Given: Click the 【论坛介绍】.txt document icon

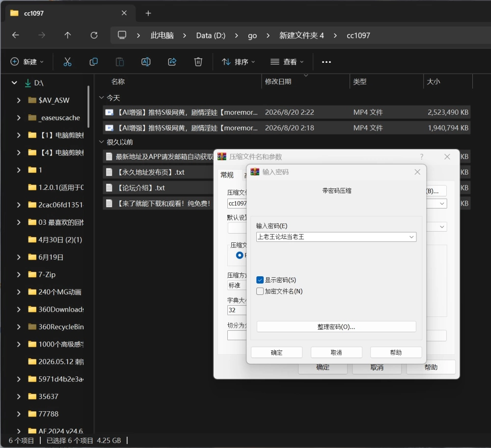Looking at the screenshot, I should 109,188.
